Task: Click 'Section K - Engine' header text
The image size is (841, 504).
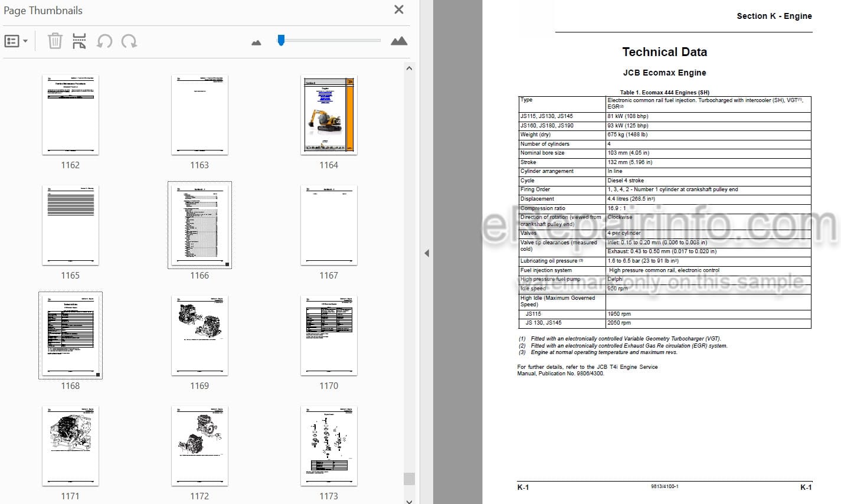Action: pyautogui.click(x=774, y=16)
